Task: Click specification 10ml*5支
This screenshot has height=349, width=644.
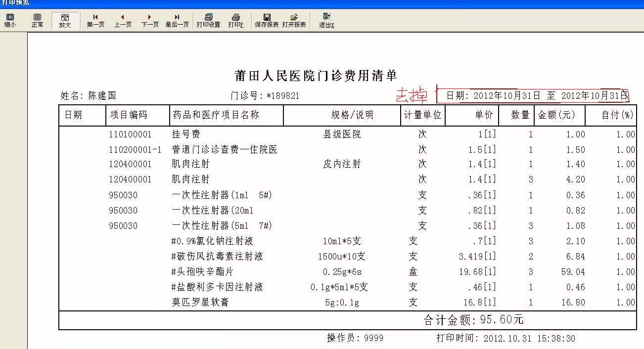Action: coord(342,241)
